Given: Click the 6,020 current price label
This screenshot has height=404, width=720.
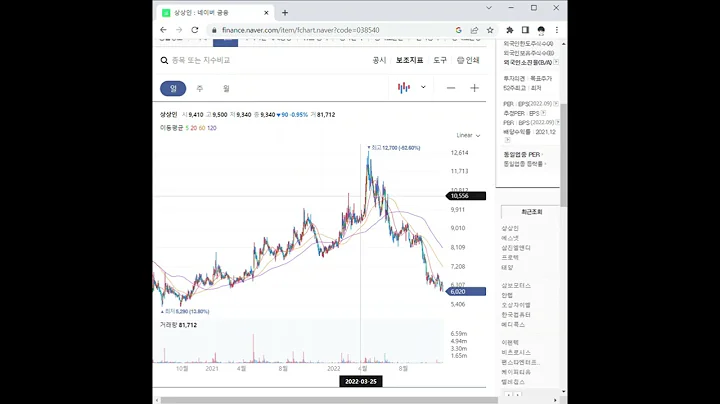Looking at the screenshot, I should (x=466, y=292).
